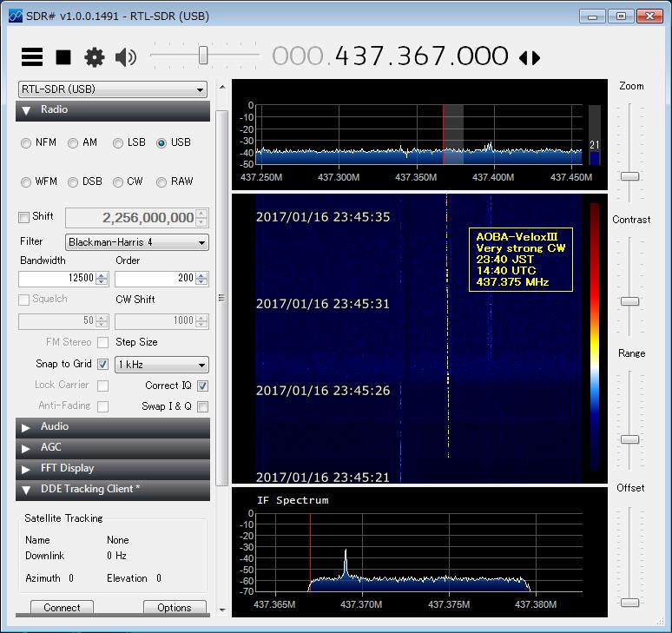The image size is (672, 633).
Task: Collapse the Radio panel
Action: [113, 110]
